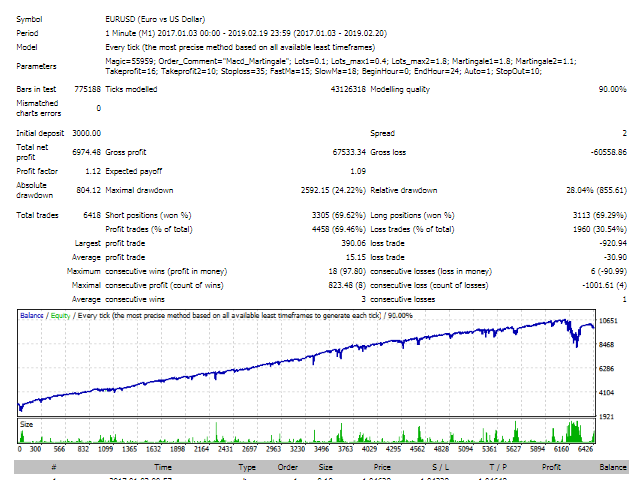
Task: Click the Balance legend label on chart
Action: pos(32,315)
